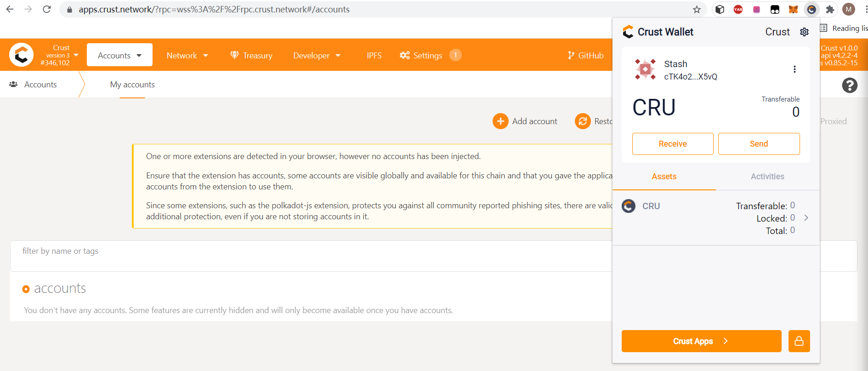Image resolution: width=868 pixels, height=371 pixels.
Task: Open Crust Wallet settings gear
Action: pyautogui.click(x=804, y=32)
